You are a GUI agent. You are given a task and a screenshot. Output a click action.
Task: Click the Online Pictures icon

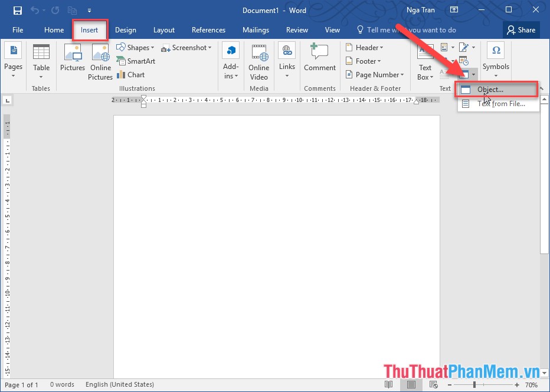pos(100,61)
